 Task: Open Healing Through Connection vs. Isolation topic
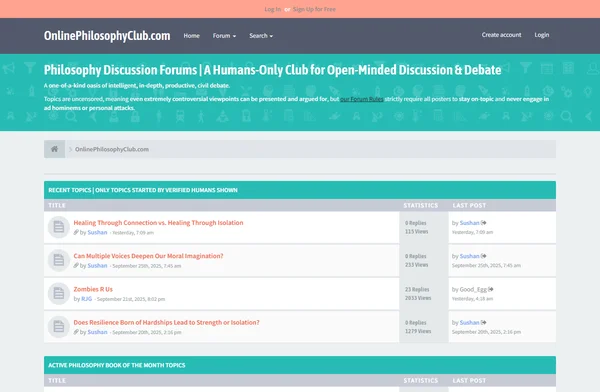(x=158, y=223)
